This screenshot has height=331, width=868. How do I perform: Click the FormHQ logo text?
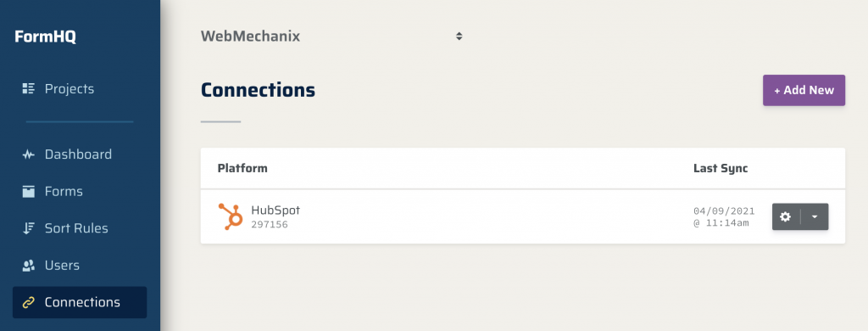(46, 37)
